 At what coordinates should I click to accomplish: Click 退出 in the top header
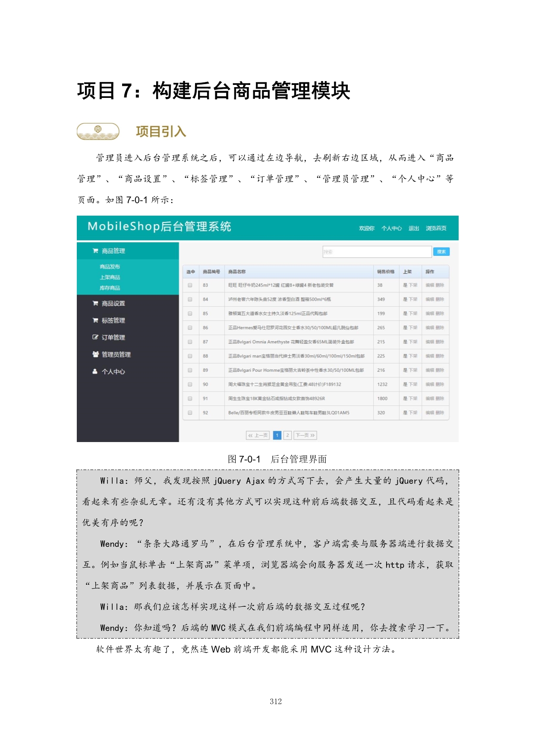[x=414, y=229]
